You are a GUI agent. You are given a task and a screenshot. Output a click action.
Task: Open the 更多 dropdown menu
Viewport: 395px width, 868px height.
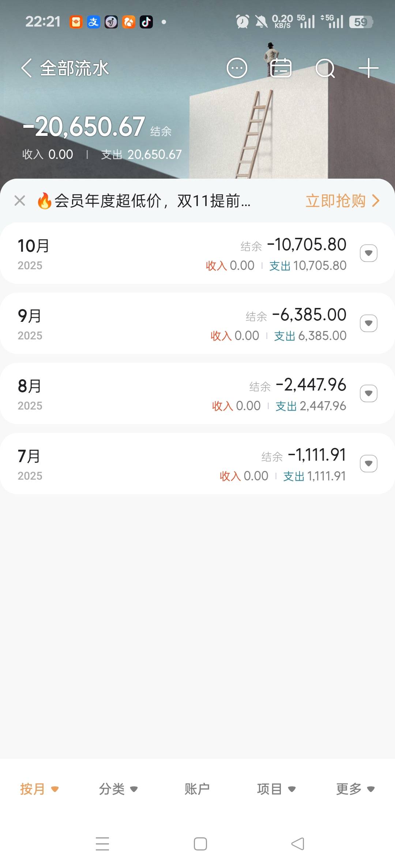point(355,789)
